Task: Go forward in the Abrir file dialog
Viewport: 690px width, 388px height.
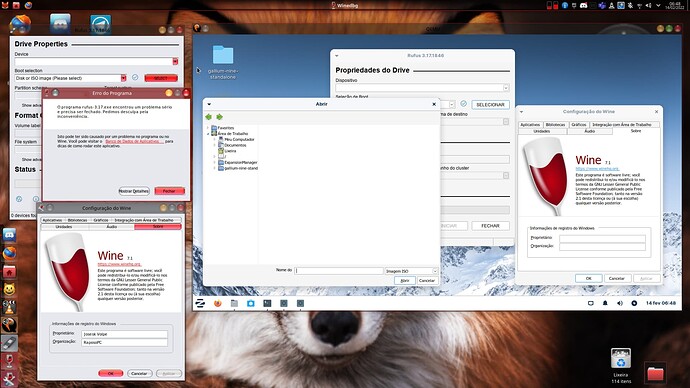Action: tap(219, 117)
